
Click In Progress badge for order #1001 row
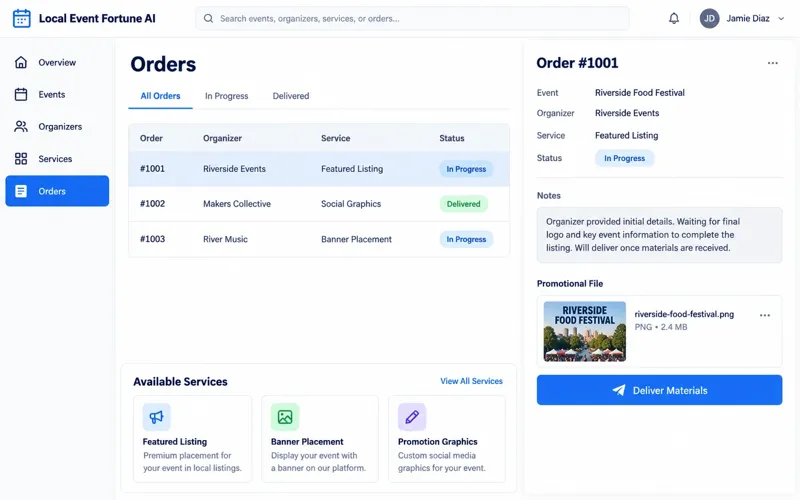(466, 169)
